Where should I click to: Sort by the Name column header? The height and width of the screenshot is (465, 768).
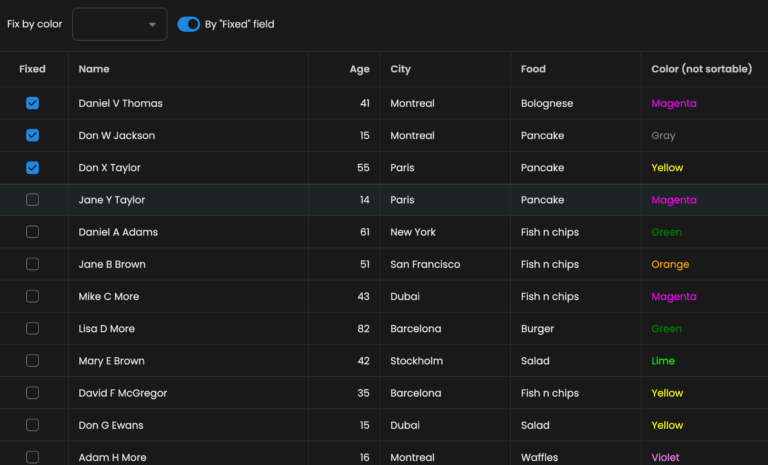click(94, 69)
